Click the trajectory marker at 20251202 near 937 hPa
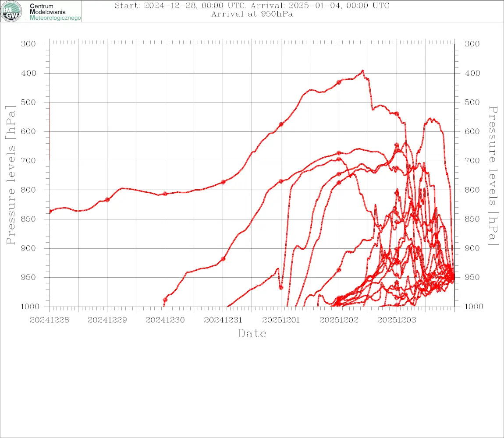The image size is (504, 438). [339, 270]
